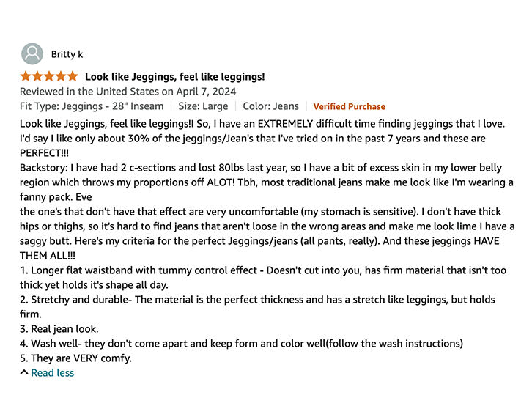Click list item 2 'Stretchy and durable'

coord(257,300)
